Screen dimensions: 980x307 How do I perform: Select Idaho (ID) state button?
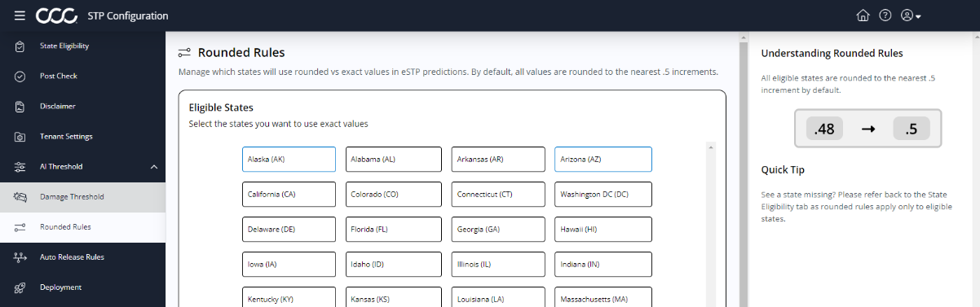click(393, 265)
